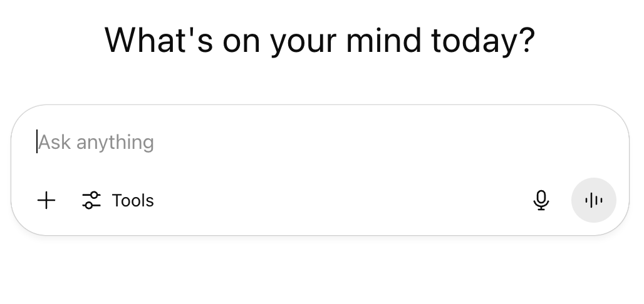Click the Tools button
Viewport: 644px width, 304px height.
coord(118,201)
